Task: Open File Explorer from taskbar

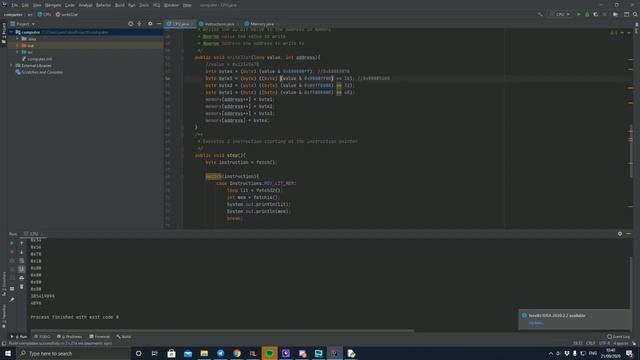Action: (x=204, y=353)
